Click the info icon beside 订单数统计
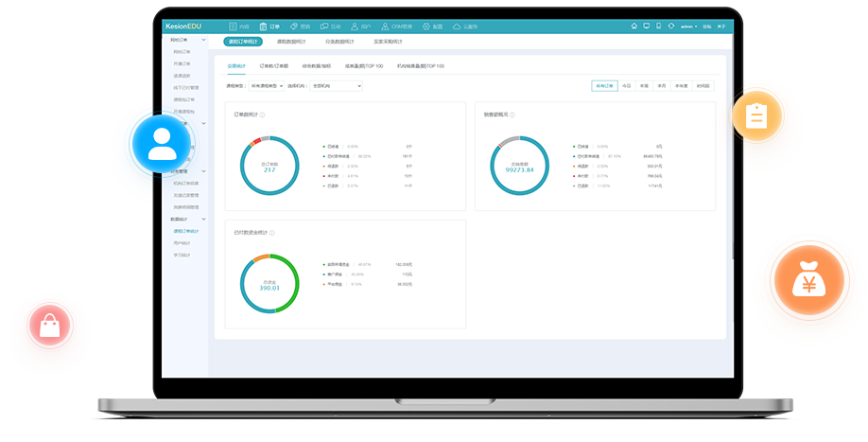This screenshot has width=868, height=442. [262, 115]
